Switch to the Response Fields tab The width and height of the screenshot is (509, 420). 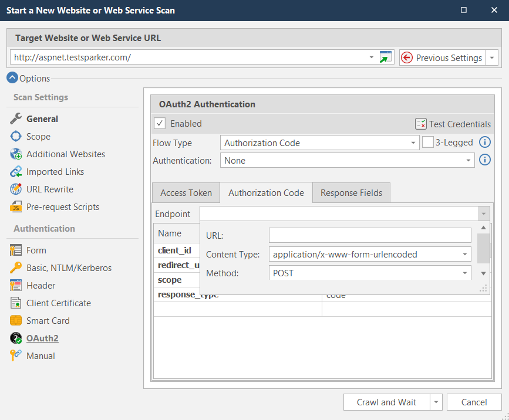(351, 193)
